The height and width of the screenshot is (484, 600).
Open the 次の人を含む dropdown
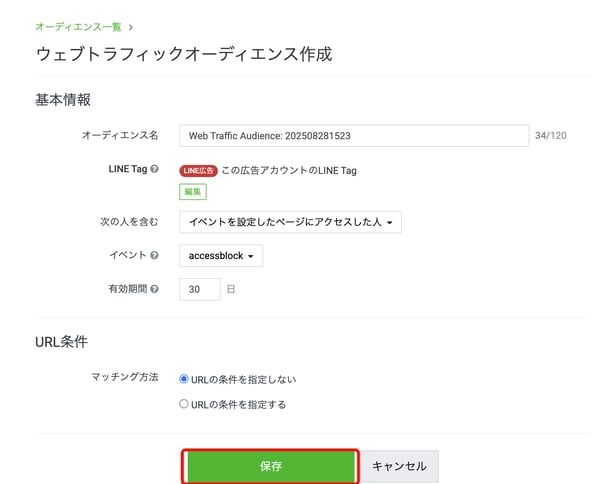point(290,222)
